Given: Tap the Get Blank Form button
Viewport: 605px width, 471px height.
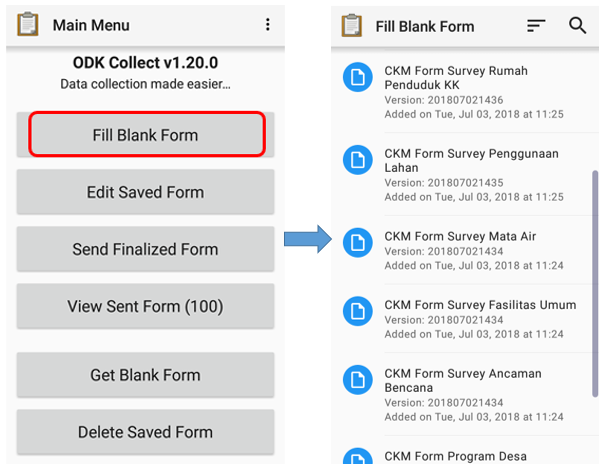Looking at the screenshot, I should pos(145,375).
